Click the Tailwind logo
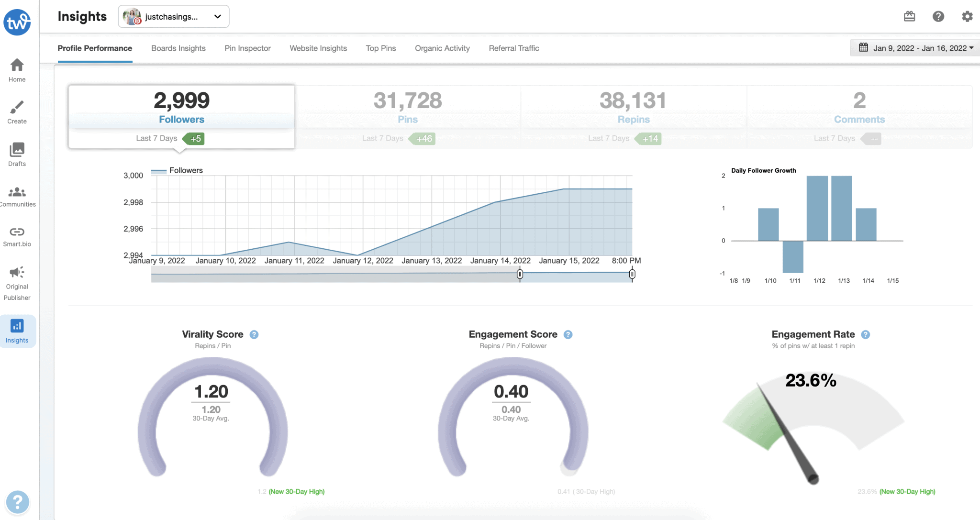The image size is (980, 520). 17,22
